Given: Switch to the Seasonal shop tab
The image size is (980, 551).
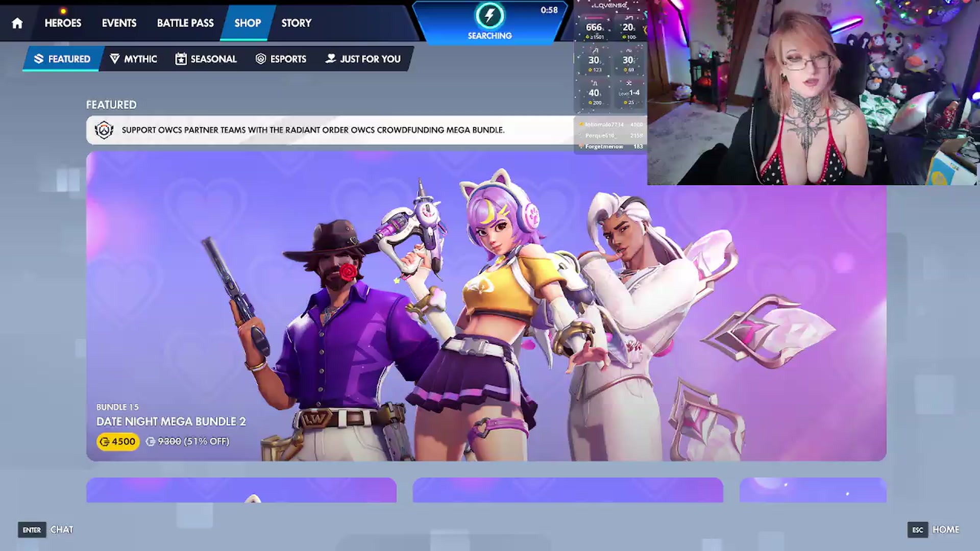Looking at the screenshot, I should [x=206, y=59].
